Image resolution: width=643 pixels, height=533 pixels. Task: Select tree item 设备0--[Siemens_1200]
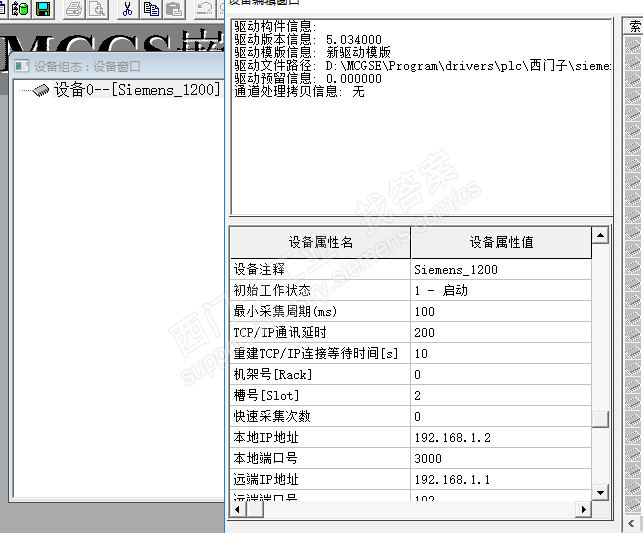pos(137,89)
